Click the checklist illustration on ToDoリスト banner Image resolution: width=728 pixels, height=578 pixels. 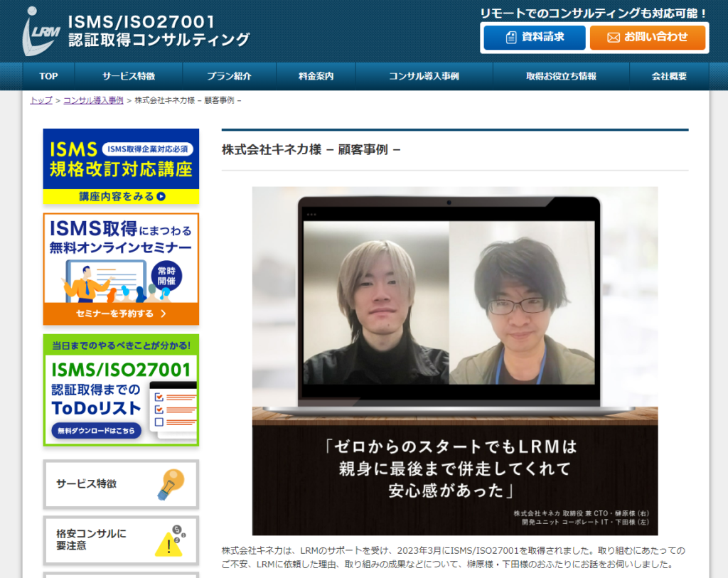[x=173, y=410]
